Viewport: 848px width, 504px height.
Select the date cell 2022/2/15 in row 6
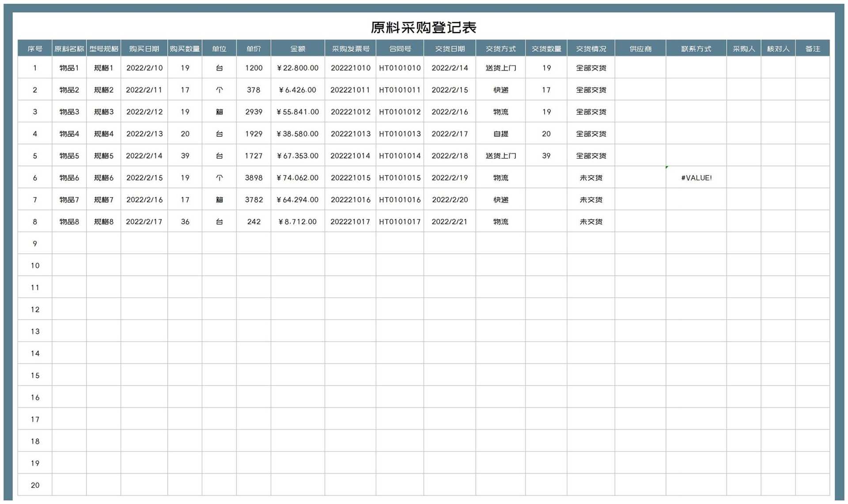[144, 178]
